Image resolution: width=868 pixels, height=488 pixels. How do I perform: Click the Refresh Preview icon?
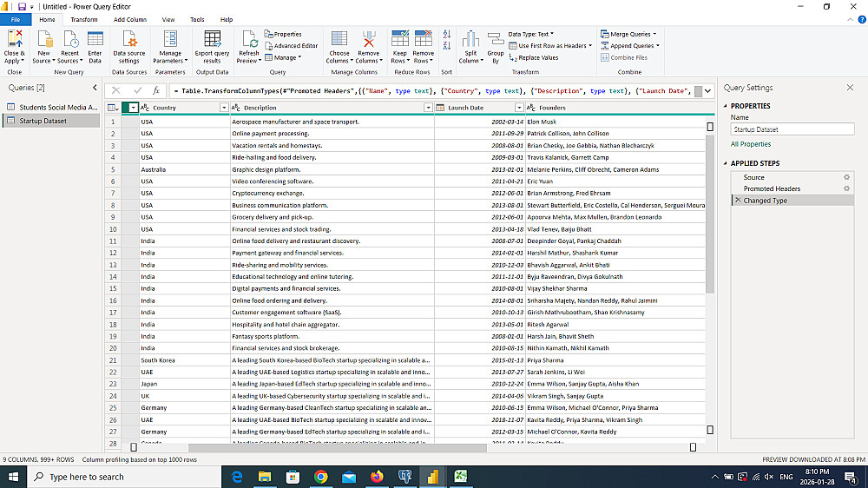[249, 39]
